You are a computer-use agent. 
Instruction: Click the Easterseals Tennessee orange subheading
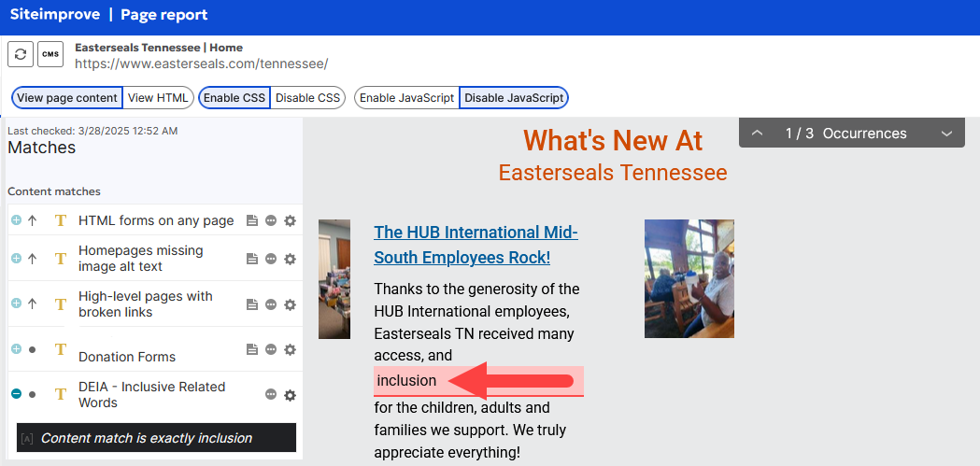click(x=613, y=173)
